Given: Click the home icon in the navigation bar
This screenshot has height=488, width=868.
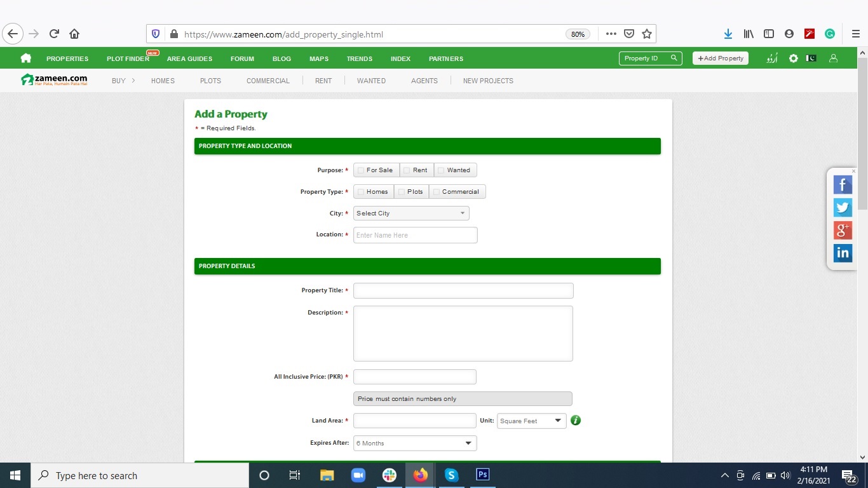Looking at the screenshot, I should (x=25, y=58).
